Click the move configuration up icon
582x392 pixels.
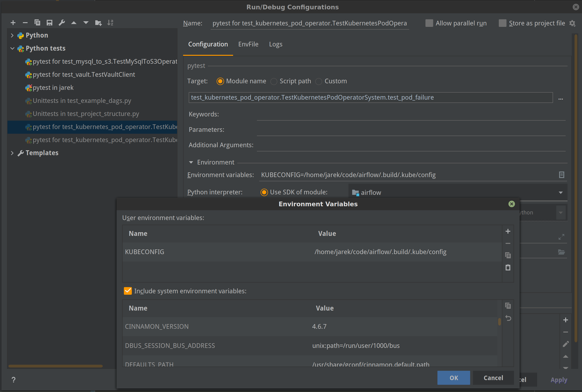coord(74,23)
